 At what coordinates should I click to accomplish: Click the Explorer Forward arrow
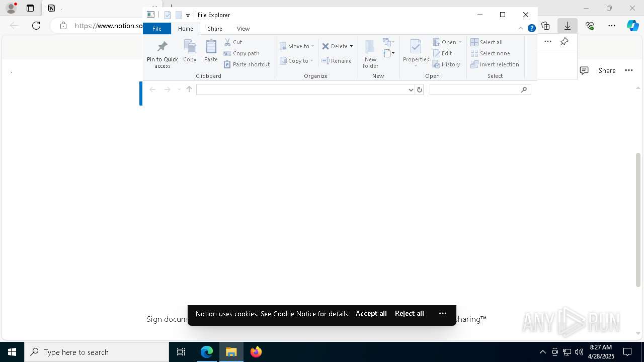(167, 89)
